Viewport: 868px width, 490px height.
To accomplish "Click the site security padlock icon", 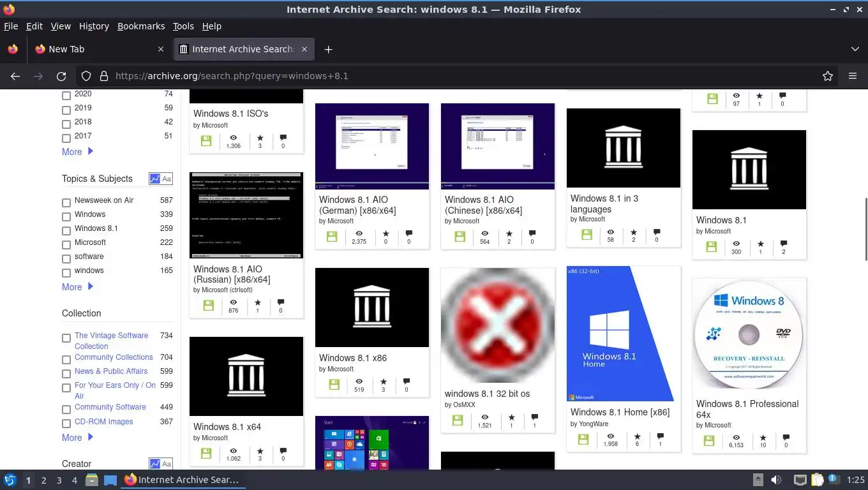I will click(x=103, y=76).
